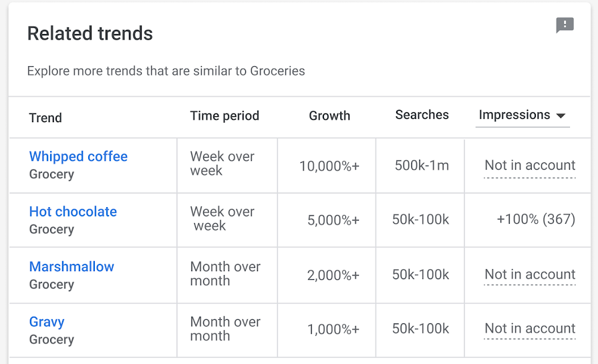Click the Growth column header
Image resolution: width=598 pixels, height=364 pixels.
pos(329,116)
